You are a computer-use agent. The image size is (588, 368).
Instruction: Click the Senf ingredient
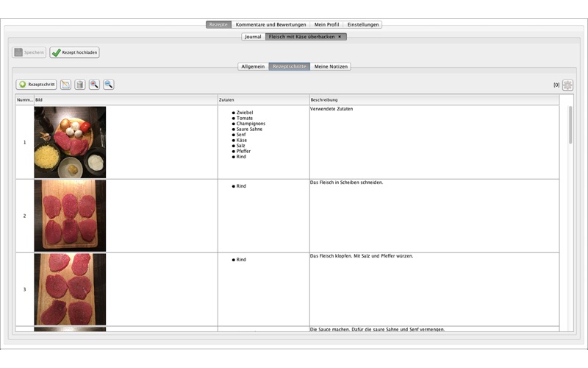click(241, 135)
